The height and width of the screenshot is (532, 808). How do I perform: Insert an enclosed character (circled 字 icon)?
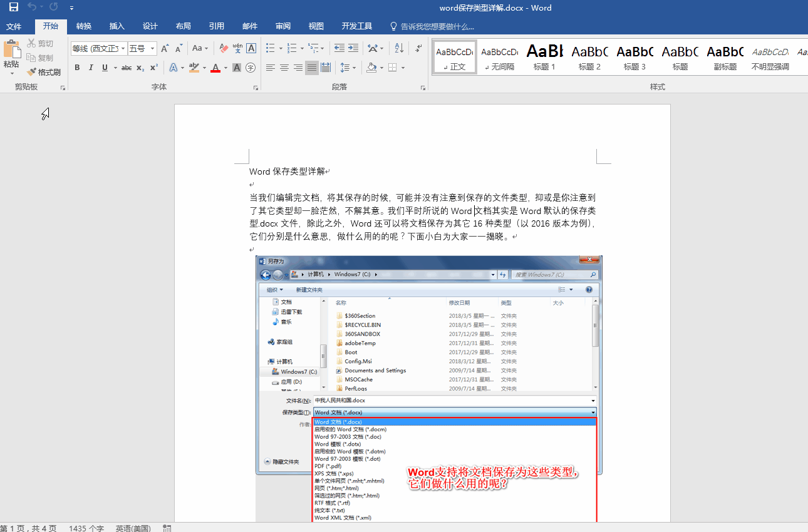pos(251,68)
